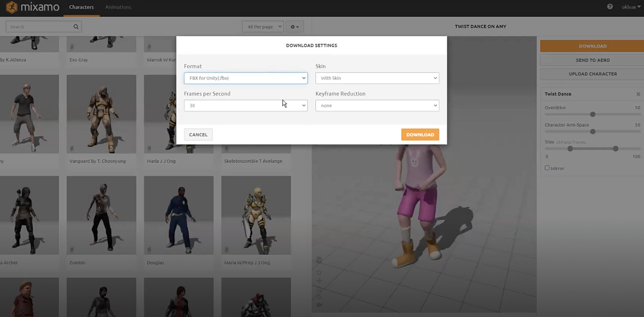Click the rotate view icon in the 3D viewer
644x317 pixels.
click(319, 272)
